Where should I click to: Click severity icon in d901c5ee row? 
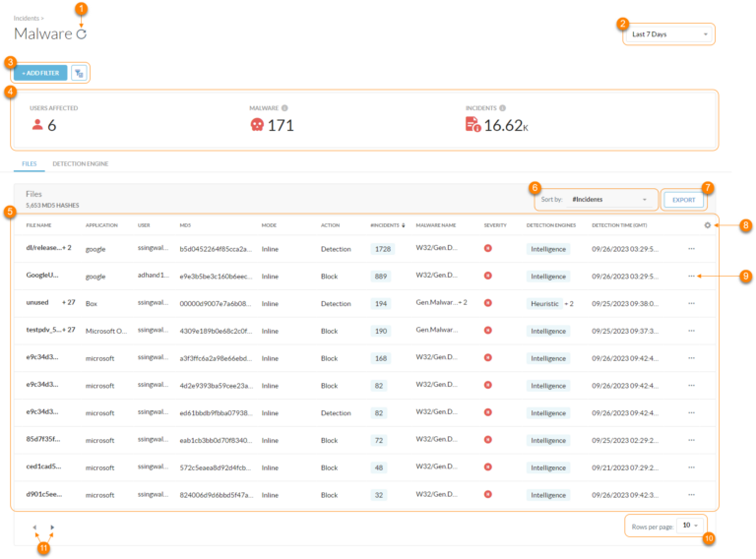[x=488, y=494]
